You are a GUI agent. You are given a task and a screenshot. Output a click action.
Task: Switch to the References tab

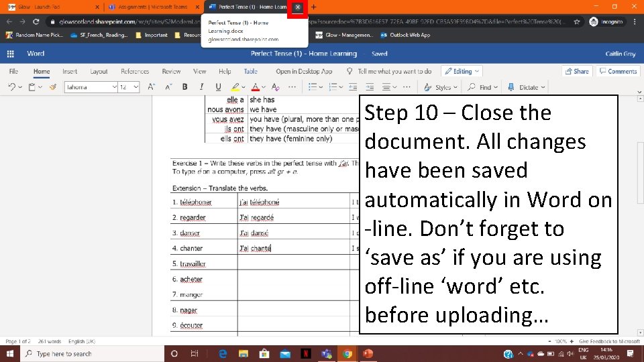click(135, 72)
